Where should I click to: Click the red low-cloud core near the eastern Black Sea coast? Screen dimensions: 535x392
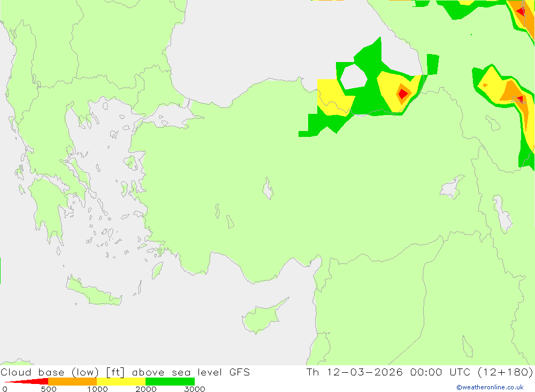click(403, 94)
